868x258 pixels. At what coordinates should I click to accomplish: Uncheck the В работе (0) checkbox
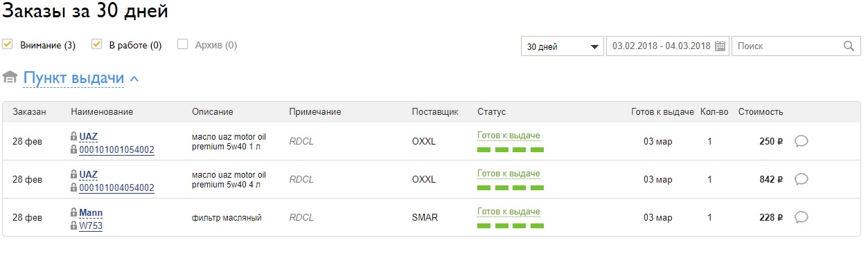point(97,45)
